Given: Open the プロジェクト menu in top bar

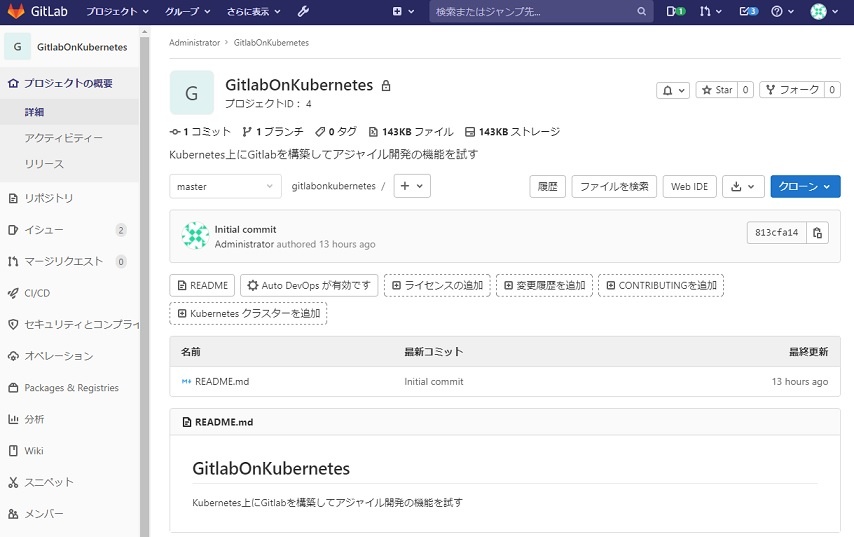Looking at the screenshot, I should 117,11.
